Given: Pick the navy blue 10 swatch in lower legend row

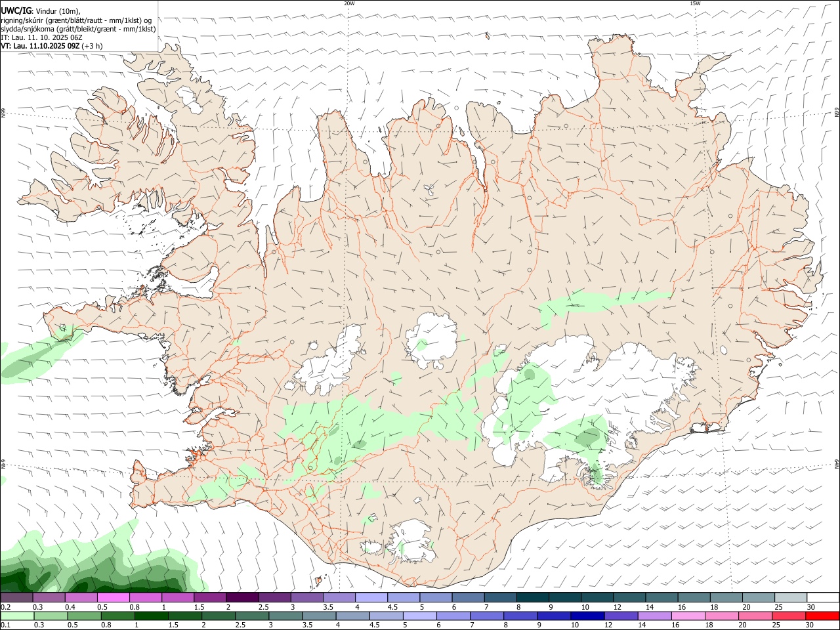Looking at the screenshot, I should click(587, 616).
